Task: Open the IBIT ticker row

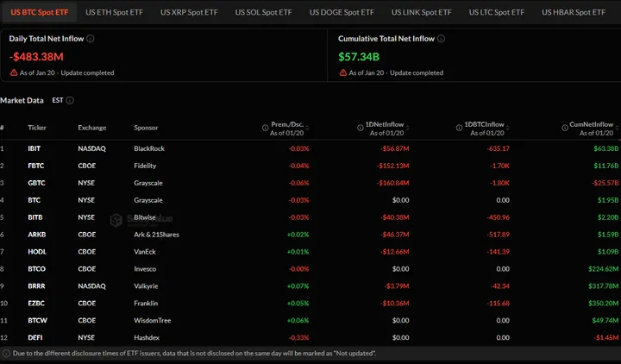Action: click(34, 147)
